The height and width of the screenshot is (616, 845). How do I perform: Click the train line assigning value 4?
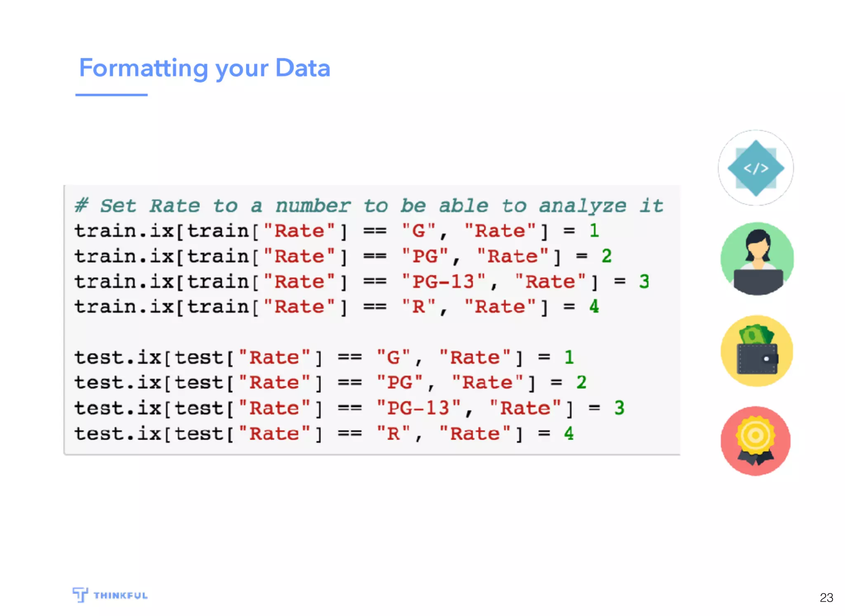pyautogui.click(x=336, y=307)
